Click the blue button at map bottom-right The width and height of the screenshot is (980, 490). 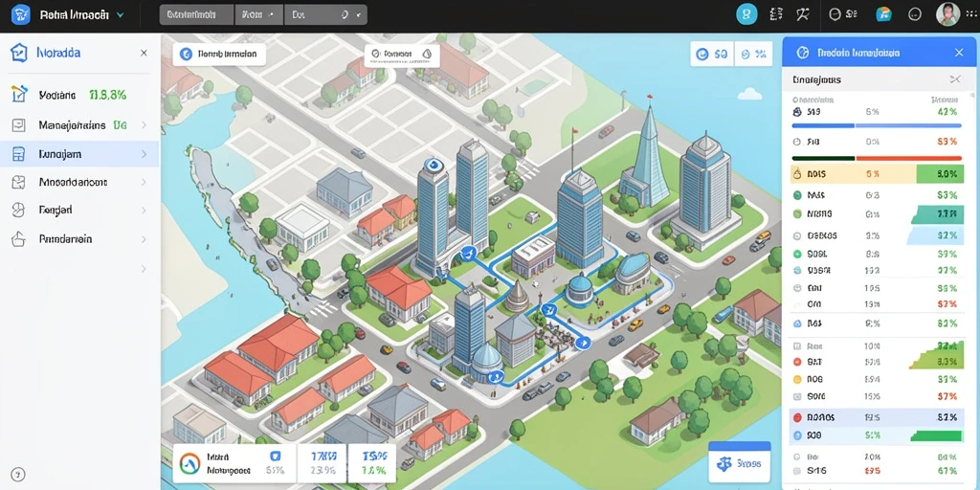click(x=740, y=464)
